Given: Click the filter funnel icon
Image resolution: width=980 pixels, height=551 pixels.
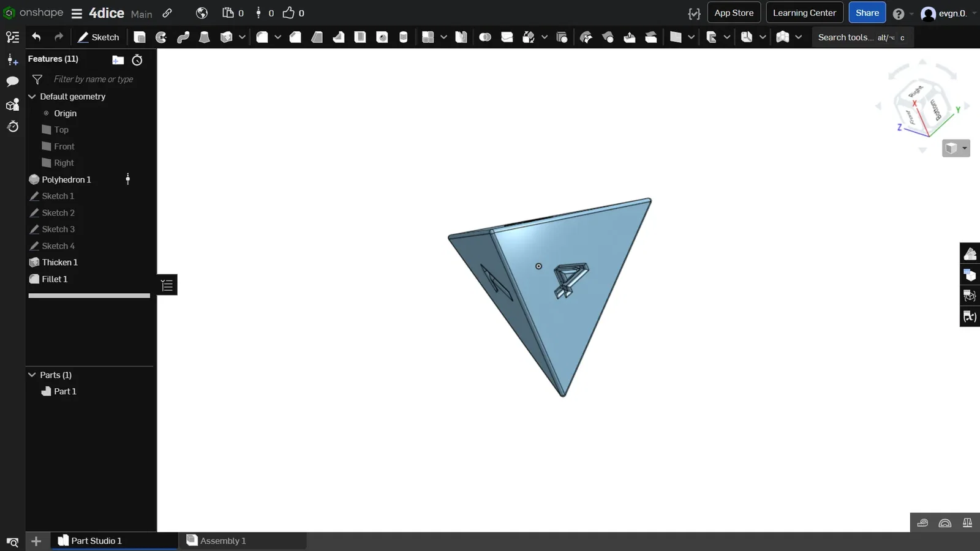Looking at the screenshot, I should tap(37, 79).
